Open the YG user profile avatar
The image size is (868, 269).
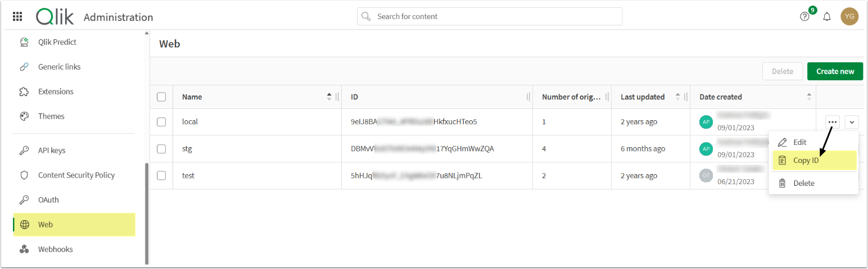tap(849, 16)
